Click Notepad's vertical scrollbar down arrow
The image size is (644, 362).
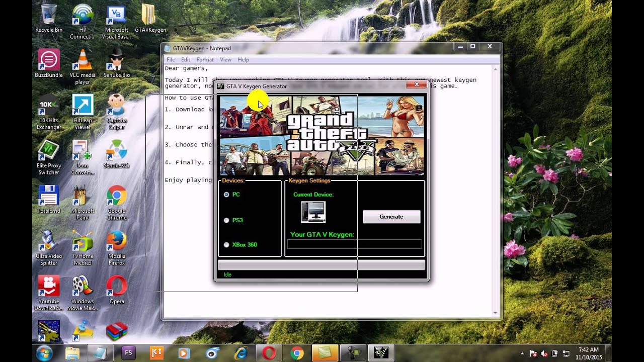496,313
